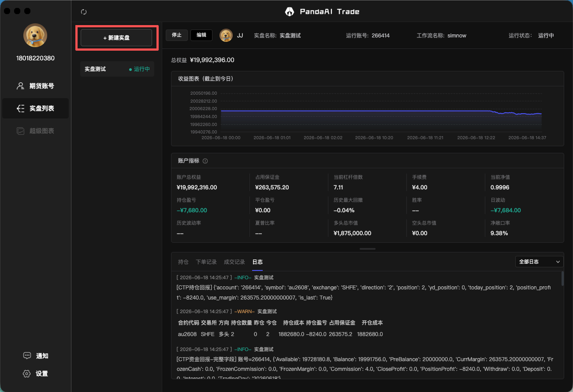This screenshot has width=573, height=392.
Task: Click the 编辑 button
Action: tap(201, 35)
